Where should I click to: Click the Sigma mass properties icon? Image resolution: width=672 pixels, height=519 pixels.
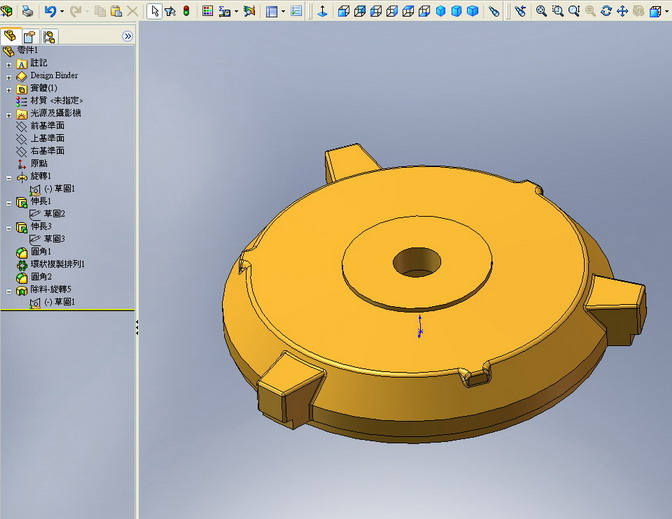[224, 11]
